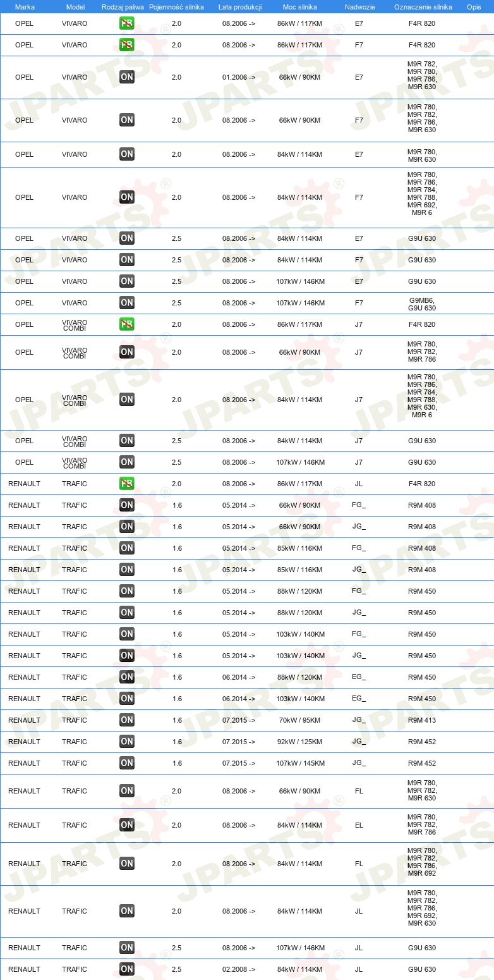The image size is (494, 980).
Task: Click the Model column header
Action: 75,6
